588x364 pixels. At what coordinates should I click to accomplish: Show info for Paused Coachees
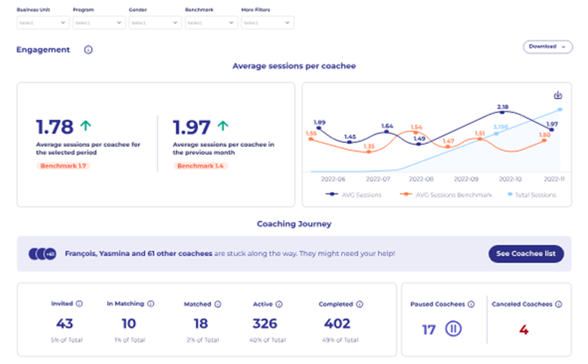tap(471, 304)
